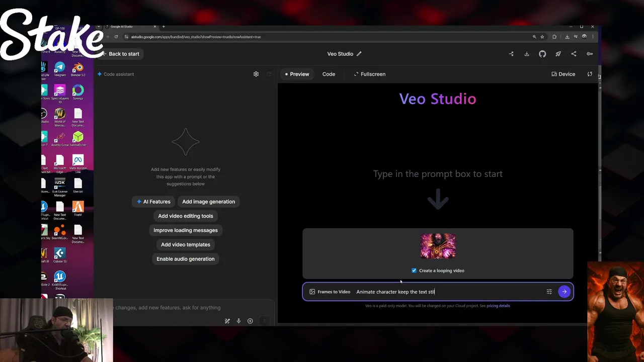
Task: Open Cubase 13 desktop shortcut
Action: (x=60, y=255)
